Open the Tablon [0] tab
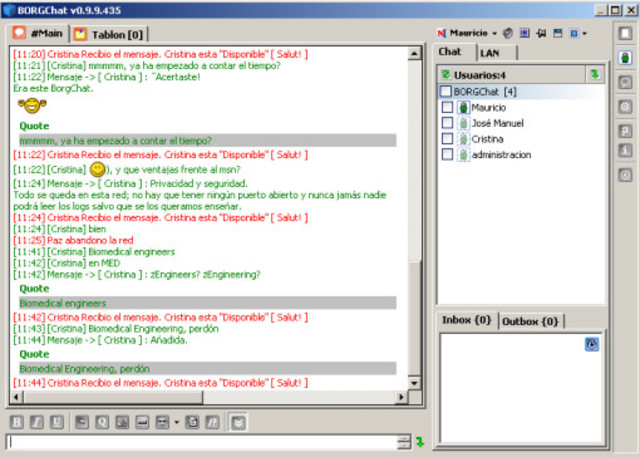 click(x=109, y=35)
